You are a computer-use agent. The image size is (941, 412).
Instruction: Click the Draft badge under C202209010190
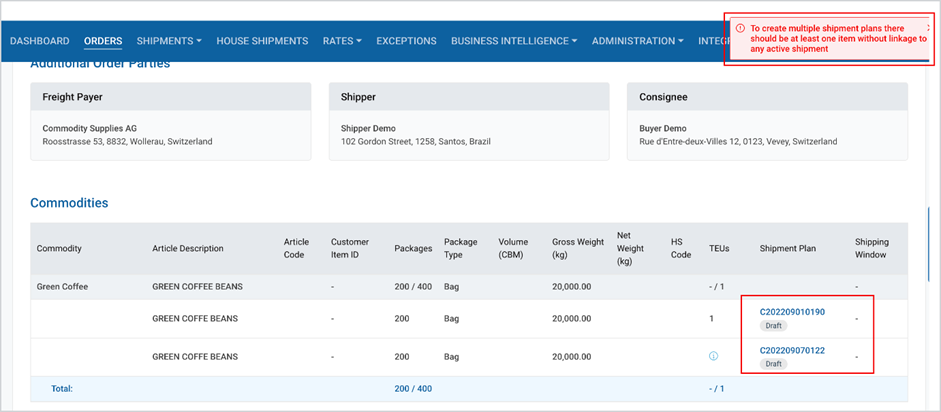coord(774,326)
